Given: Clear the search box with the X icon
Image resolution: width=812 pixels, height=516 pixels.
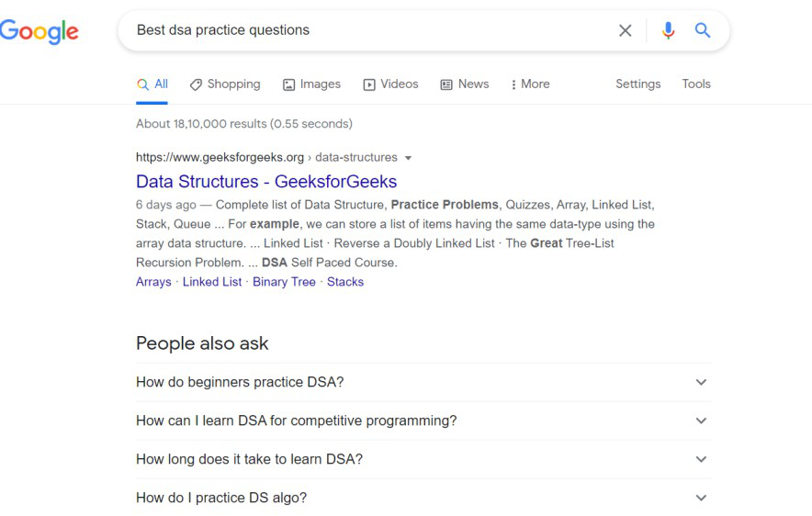Looking at the screenshot, I should [625, 30].
